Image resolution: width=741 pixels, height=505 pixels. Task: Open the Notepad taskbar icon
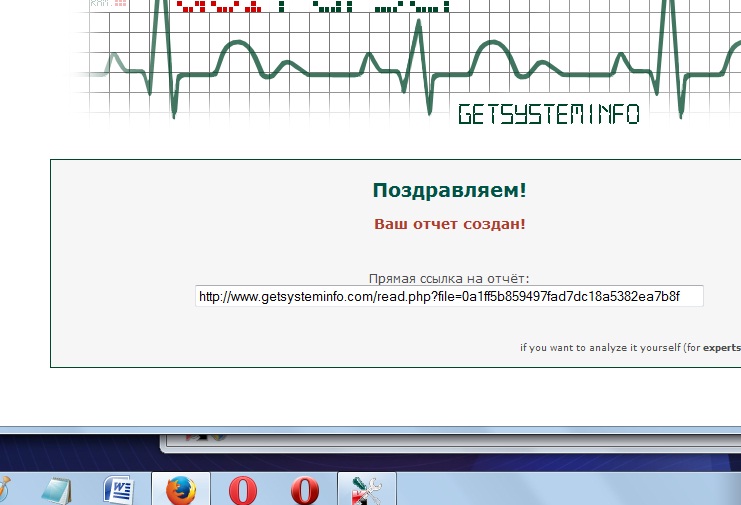(x=57, y=491)
